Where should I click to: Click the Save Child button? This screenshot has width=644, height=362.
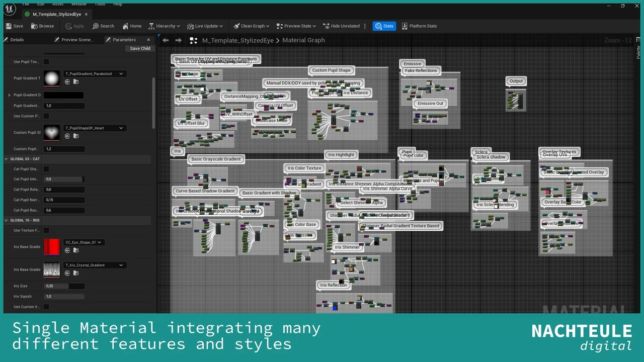[x=140, y=49]
